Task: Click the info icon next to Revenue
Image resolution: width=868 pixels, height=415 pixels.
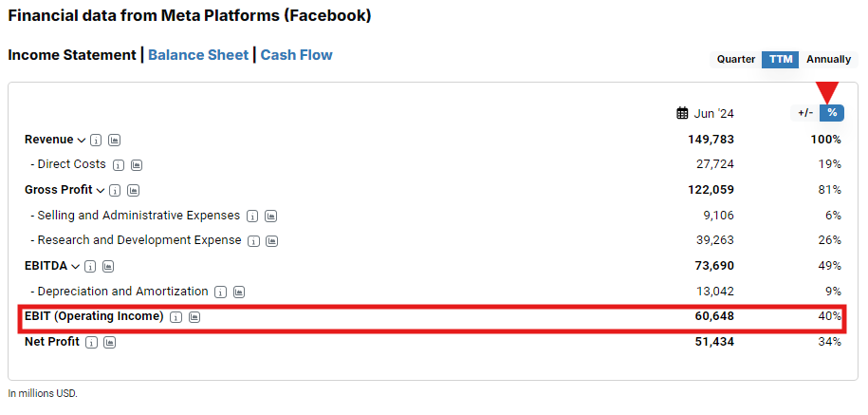Action: [97, 141]
